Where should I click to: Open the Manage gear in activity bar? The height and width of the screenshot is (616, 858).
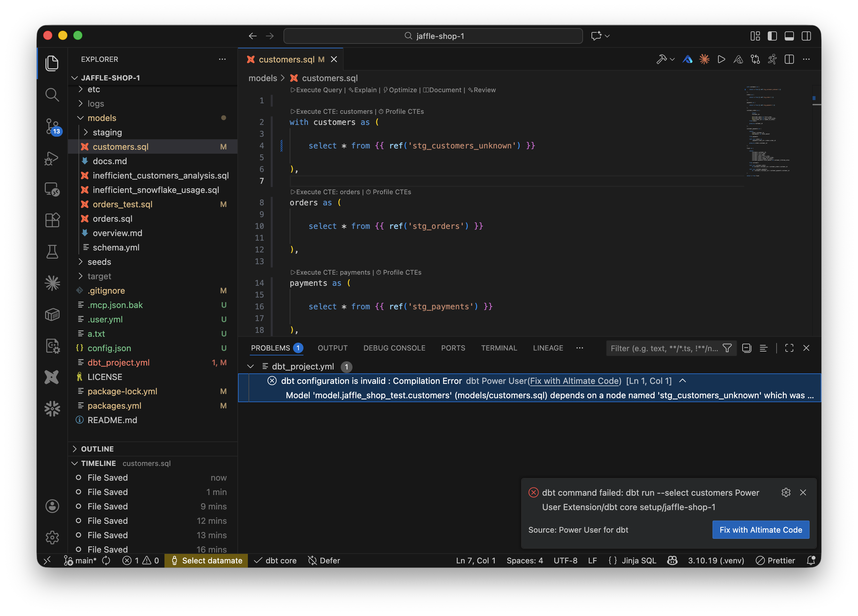52,537
